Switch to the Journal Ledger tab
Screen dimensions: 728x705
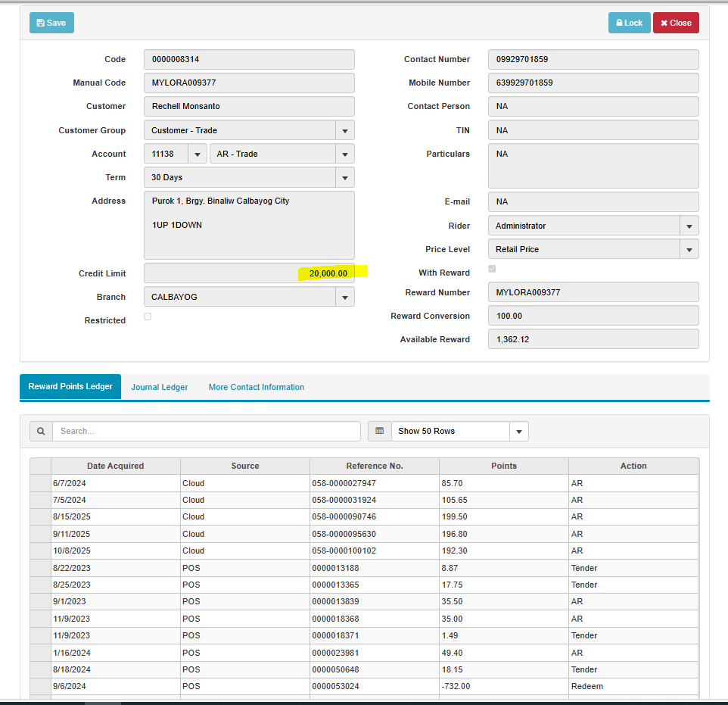click(159, 387)
